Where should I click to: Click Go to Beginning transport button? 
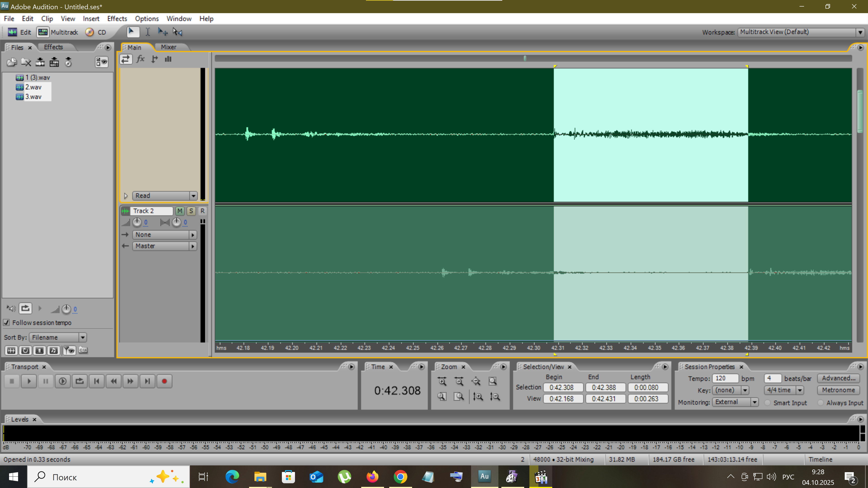point(97,381)
